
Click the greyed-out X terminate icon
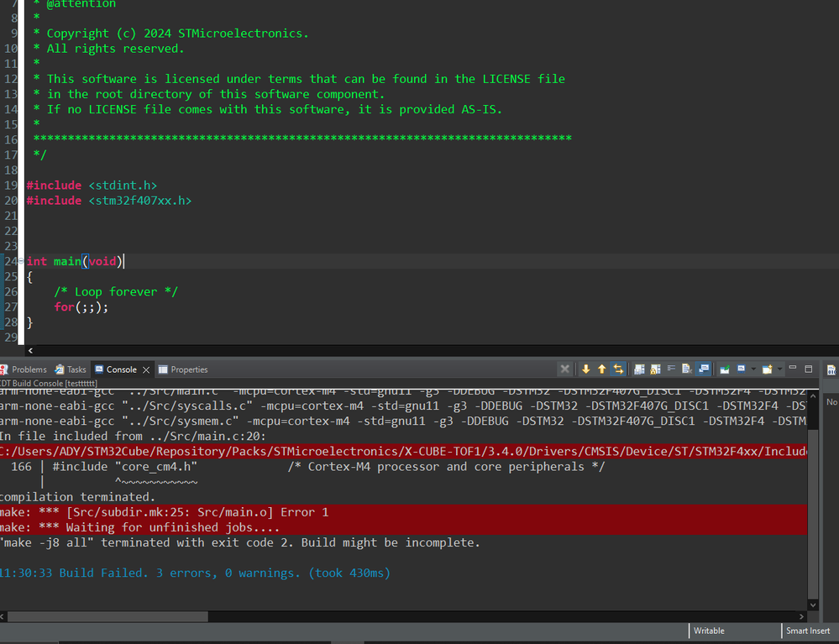tap(564, 369)
